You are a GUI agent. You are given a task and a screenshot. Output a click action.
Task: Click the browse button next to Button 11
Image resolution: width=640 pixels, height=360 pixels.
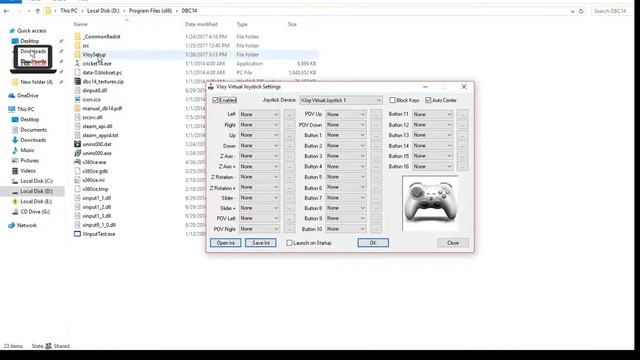tap(462, 114)
